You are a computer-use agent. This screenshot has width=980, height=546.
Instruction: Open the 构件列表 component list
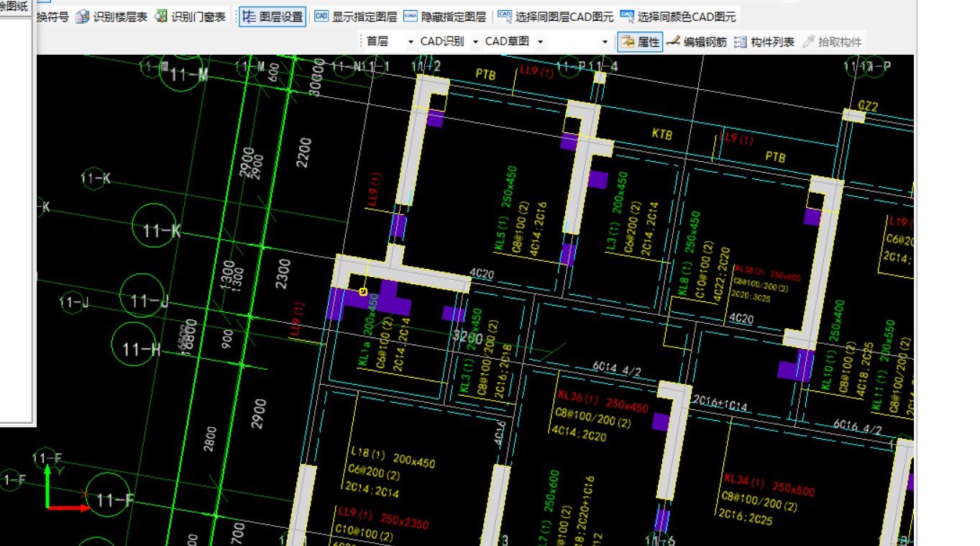click(x=764, y=42)
